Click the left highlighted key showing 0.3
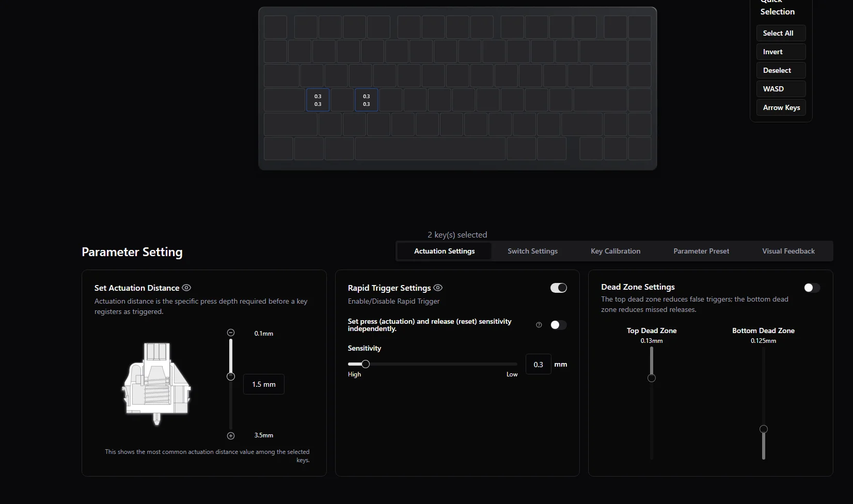Image resolution: width=853 pixels, height=504 pixels. tap(318, 100)
